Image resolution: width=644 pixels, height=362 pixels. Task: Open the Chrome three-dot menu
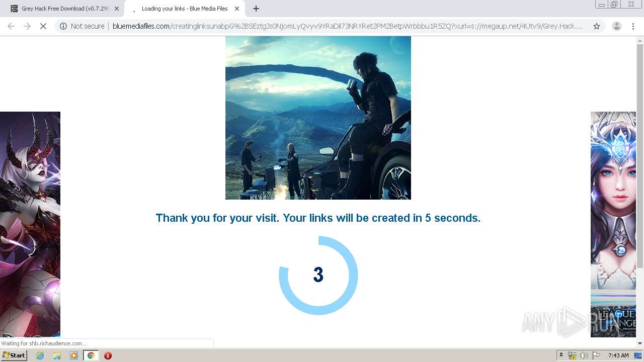[633, 26]
